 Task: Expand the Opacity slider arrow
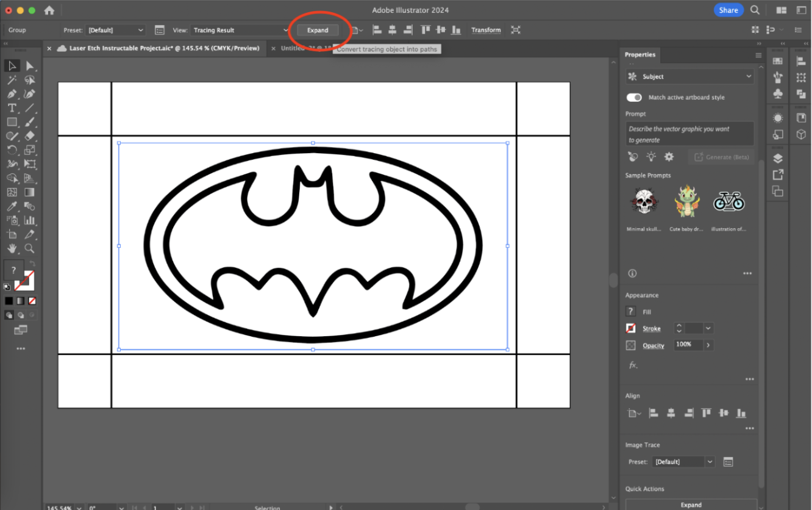click(x=708, y=345)
